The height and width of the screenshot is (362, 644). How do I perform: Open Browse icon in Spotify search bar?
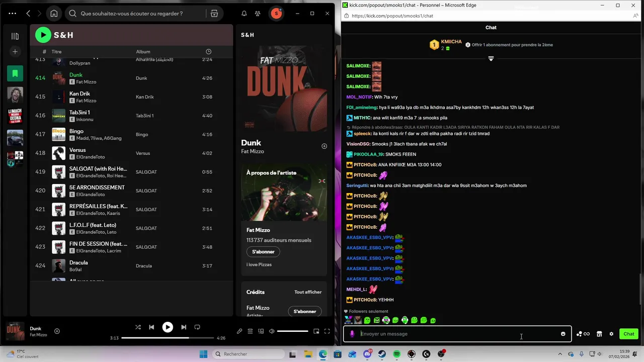pos(214,14)
